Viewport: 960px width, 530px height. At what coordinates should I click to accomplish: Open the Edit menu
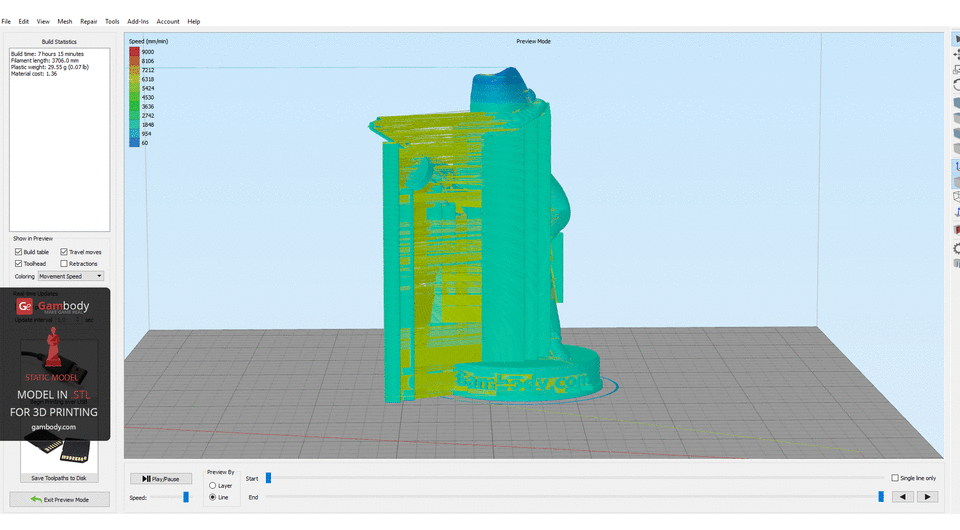coord(23,21)
